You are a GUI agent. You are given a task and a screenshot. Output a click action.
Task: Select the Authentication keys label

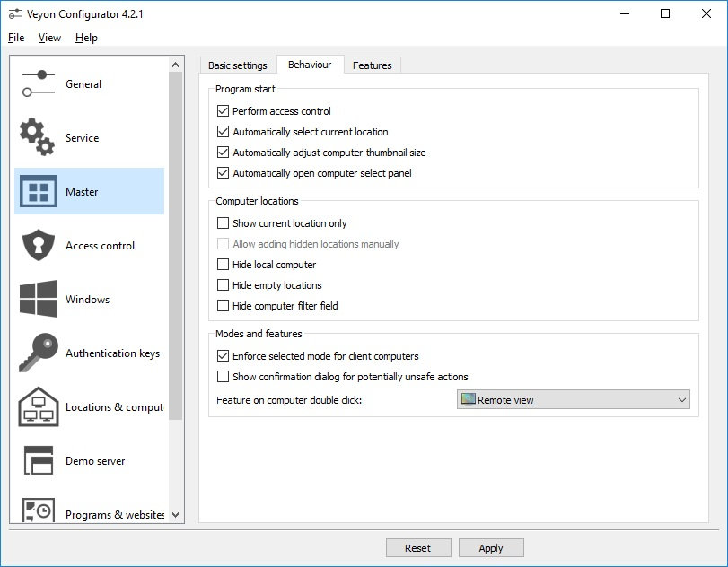(113, 353)
